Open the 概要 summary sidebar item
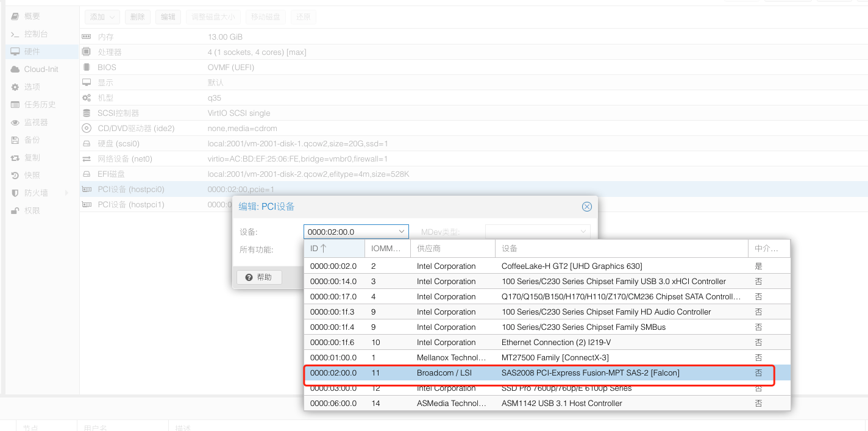 click(x=32, y=16)
